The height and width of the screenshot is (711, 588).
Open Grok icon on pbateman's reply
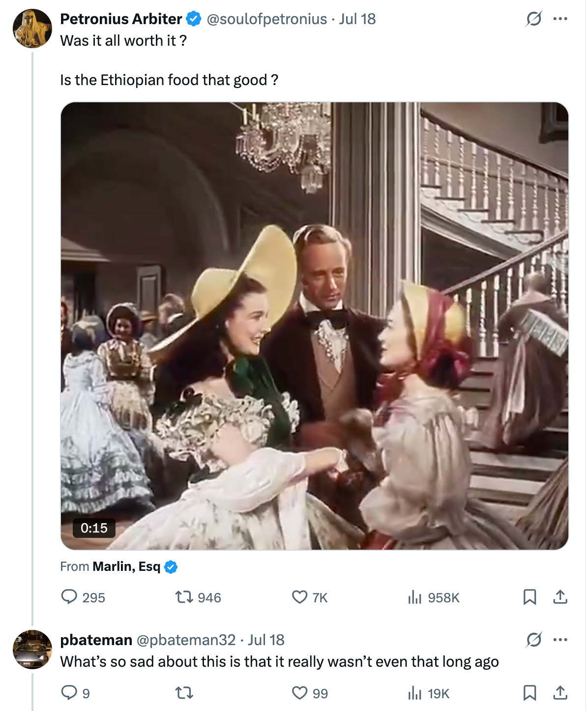(533, 640)
